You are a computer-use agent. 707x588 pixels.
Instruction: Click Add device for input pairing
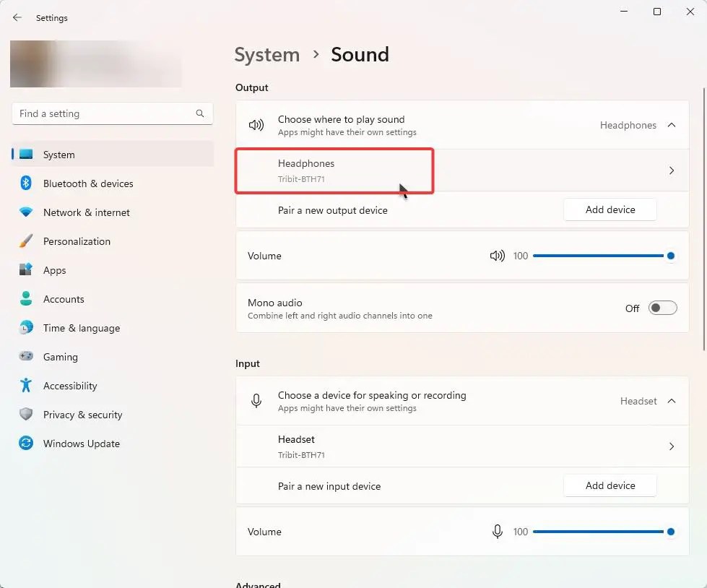610,485
